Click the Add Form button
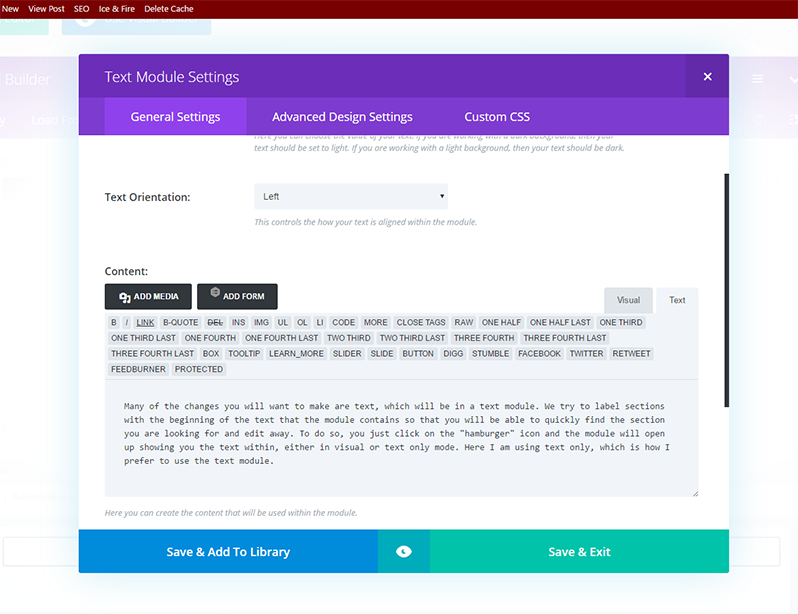The image size is (798, 614). click(x=237, y=296)
